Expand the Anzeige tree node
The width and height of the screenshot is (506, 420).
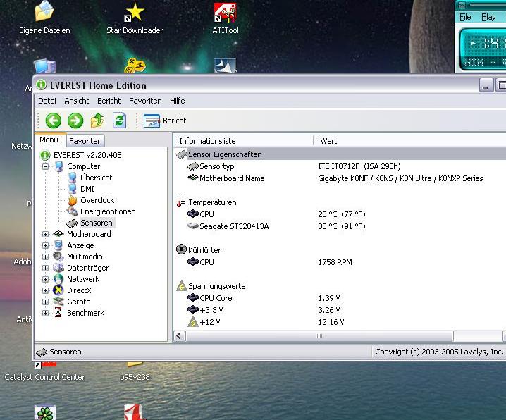[x=46, y=245]
